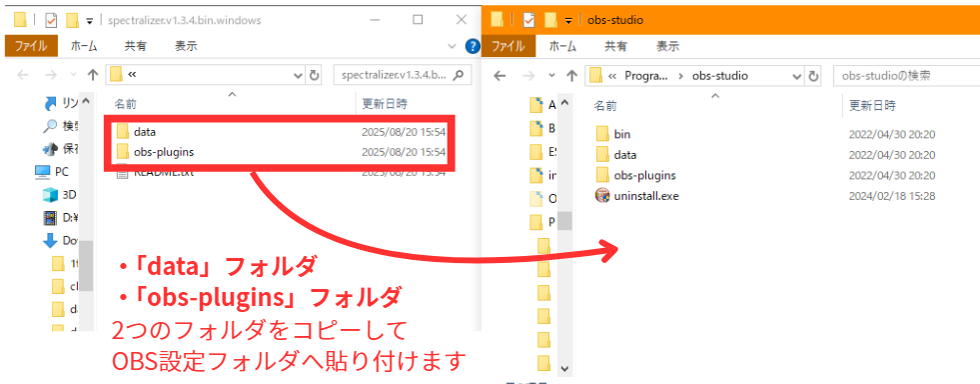Go back in obs-studio window
The width and height of the screenshot is (980, 384).
pos(499,76)
